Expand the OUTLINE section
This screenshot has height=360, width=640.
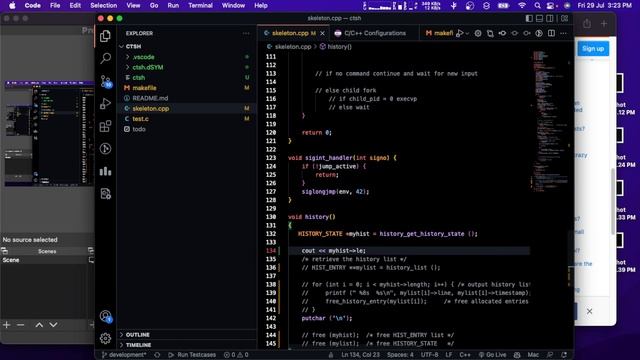pyautogui.click(x=138, y=335)
